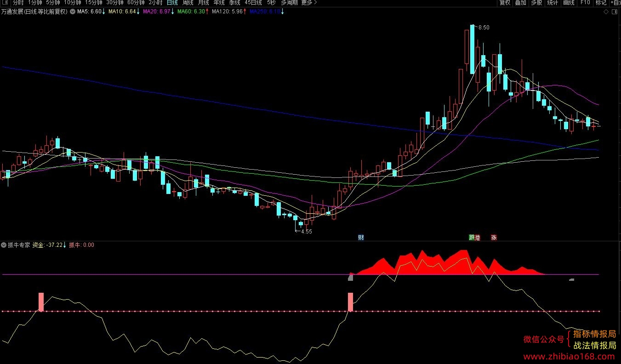Viewport: 621px width, 364px height.
Task: Click the panel layout icon left of 分时
Action: point(6,3)
